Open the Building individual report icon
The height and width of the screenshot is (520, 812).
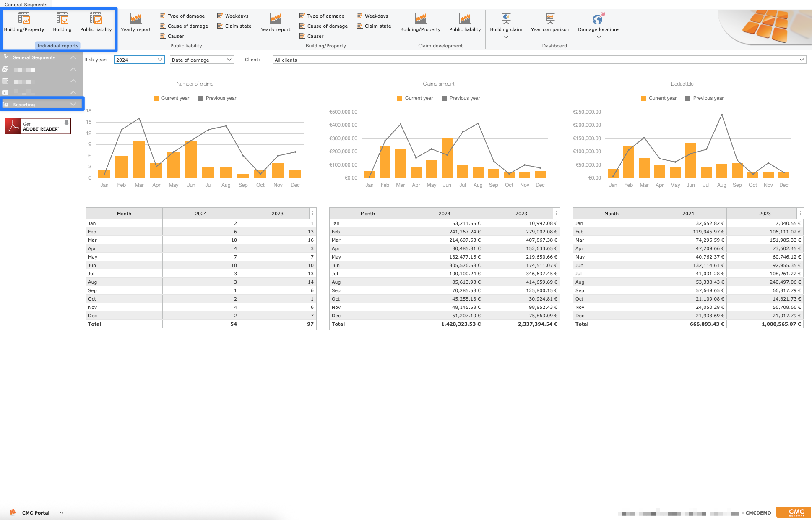[x=62, y=19]
